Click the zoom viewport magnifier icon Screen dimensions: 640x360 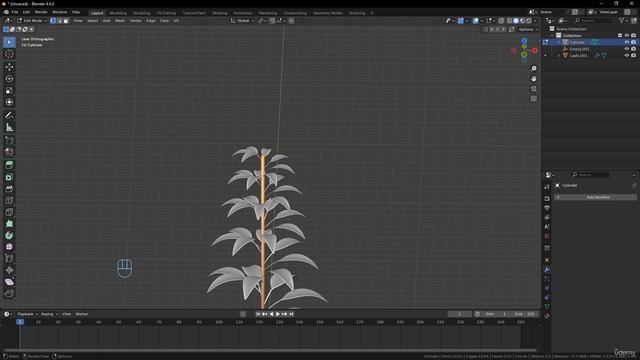coord(533,69)
